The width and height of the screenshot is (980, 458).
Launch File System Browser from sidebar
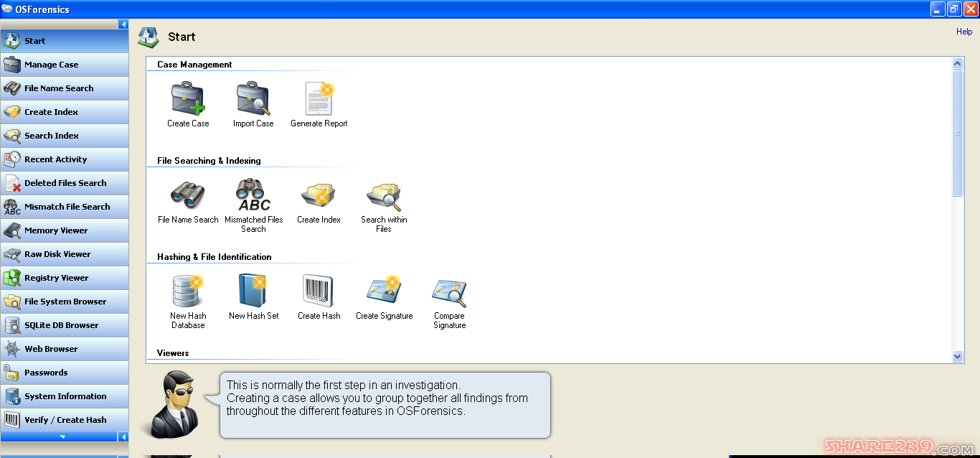point(65,302)
